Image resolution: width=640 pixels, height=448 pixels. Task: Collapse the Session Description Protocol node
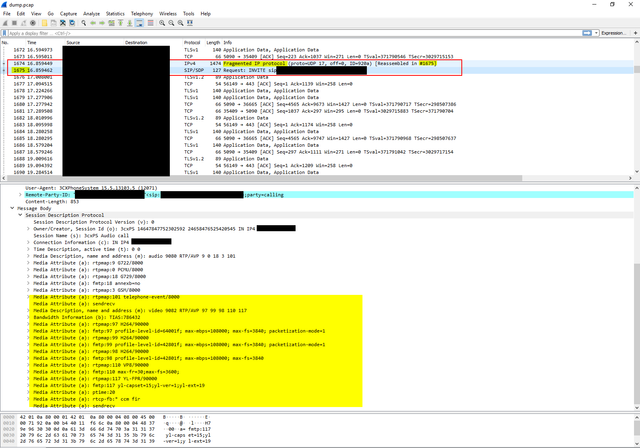(x=20, y=215)
